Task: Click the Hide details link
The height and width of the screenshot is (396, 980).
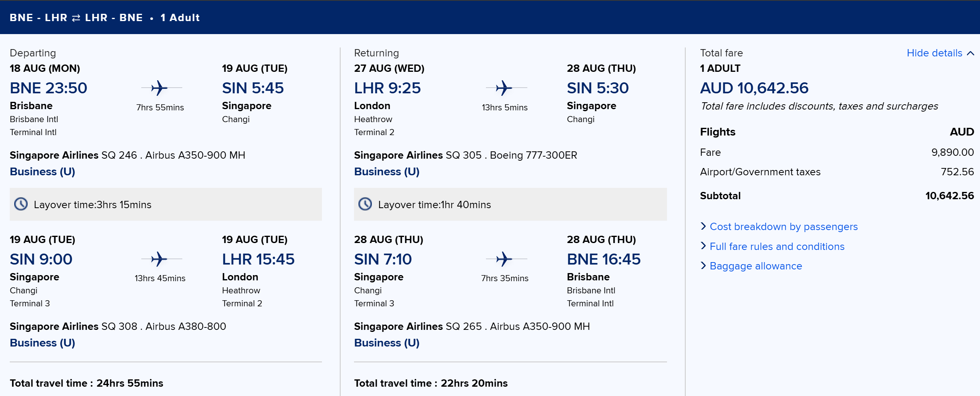Action: [935, 53]
